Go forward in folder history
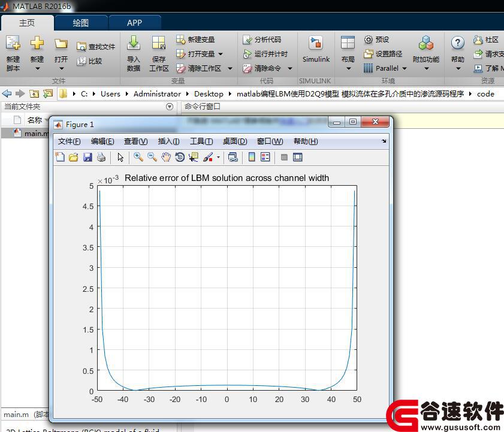 coord(20,93)
